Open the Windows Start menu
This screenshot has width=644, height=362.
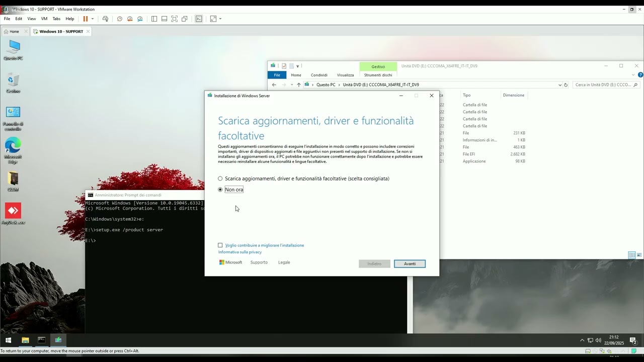click(x=8, y=340)
